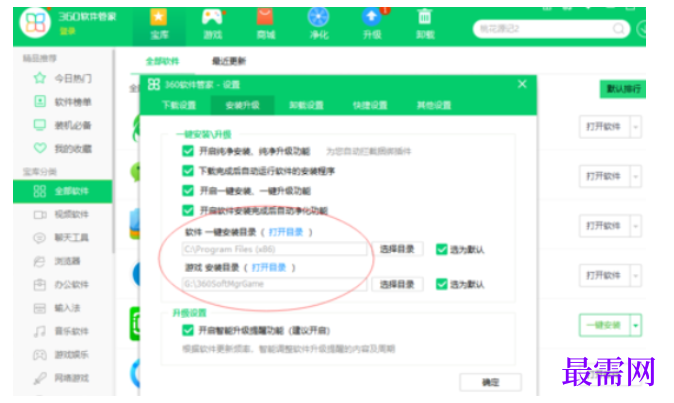Toggle 下载完成后自动运行软件的安装程序 checkbox

[x=188, y=171]
